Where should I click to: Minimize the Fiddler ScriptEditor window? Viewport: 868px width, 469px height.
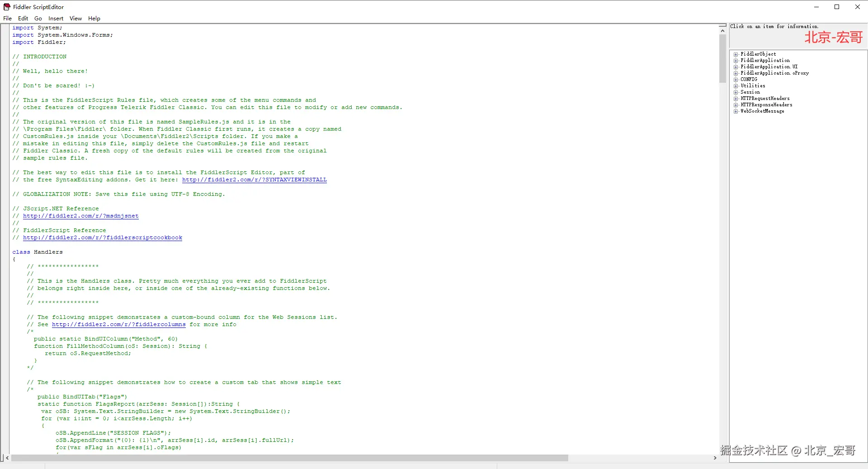pos(816,7)
